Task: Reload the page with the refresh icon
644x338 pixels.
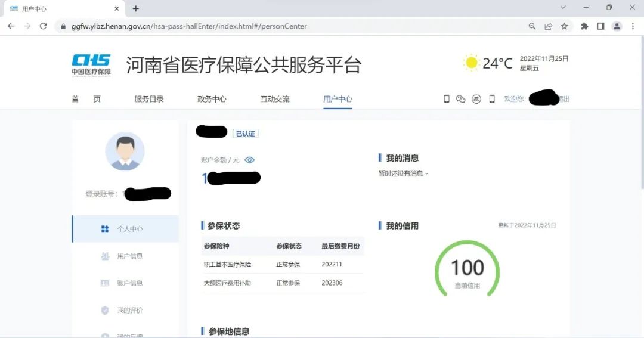Action: [43, 26]
